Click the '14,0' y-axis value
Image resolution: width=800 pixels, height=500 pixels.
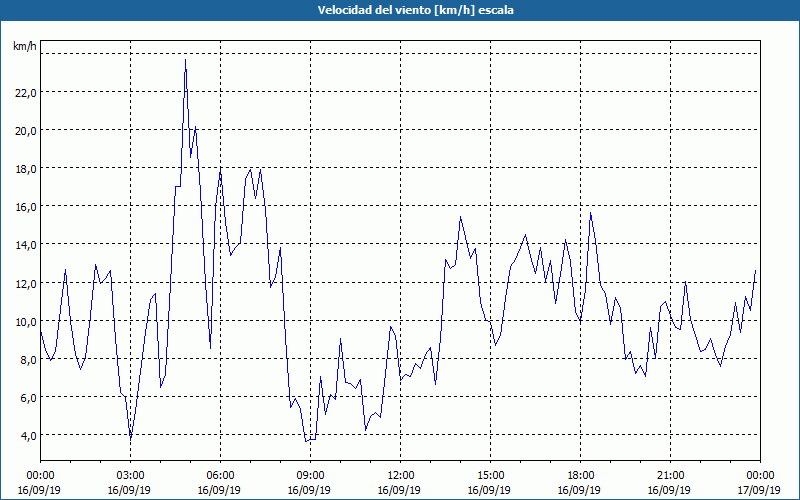(27, 245)
